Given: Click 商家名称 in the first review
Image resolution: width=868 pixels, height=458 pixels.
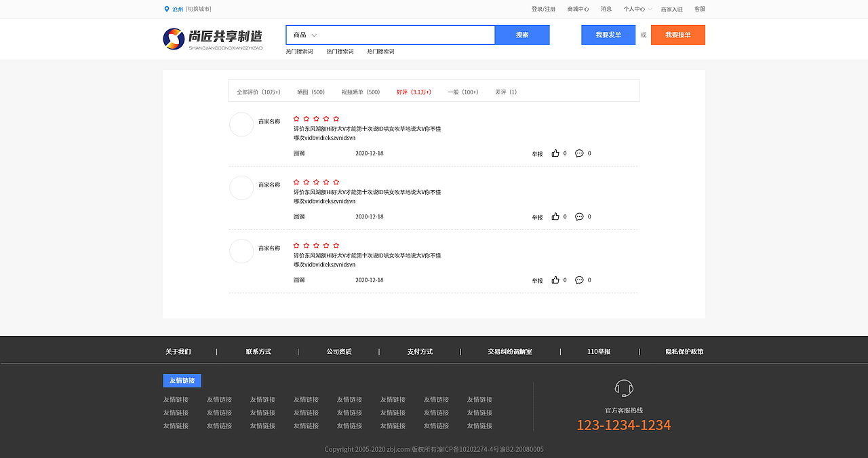Looking at the screenshot, I should click(x=269, y=121).
